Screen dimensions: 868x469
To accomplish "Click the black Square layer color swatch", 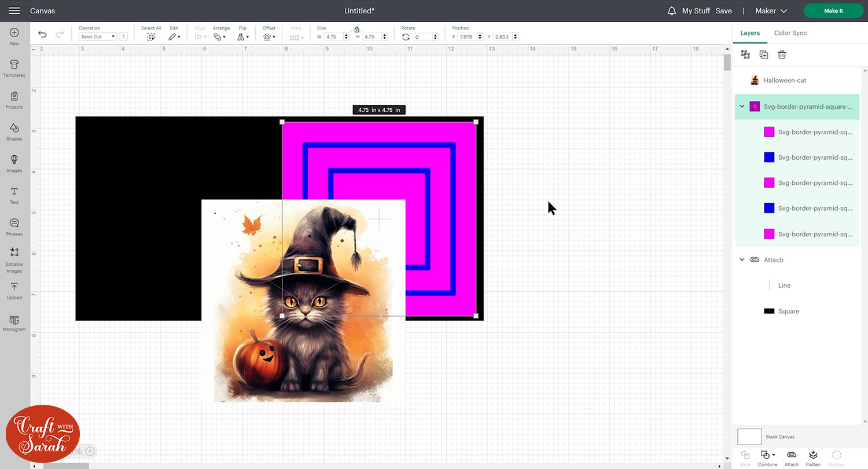I will (x=769, y=312).
